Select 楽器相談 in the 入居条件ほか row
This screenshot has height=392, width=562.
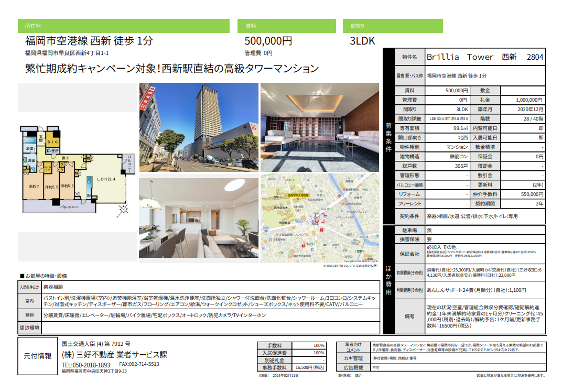[53, 287]
